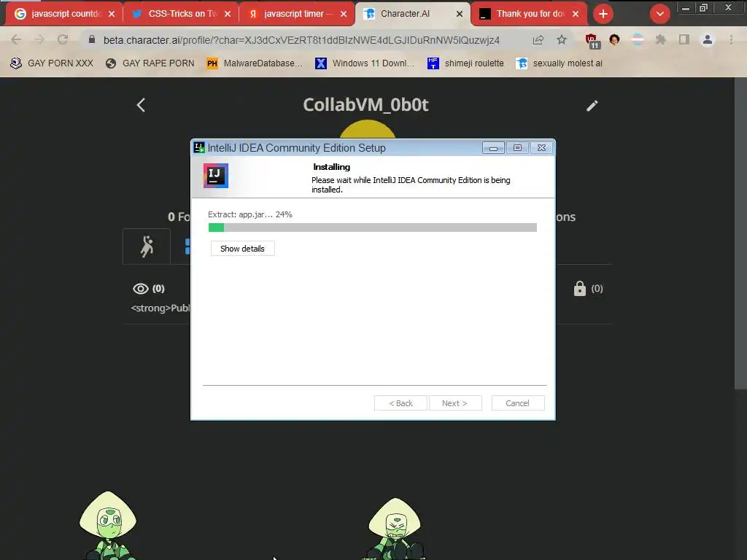Open the share page icon in address bar
Screen dimensions: 747x560
pyautogui.click(x=538, y=40)
